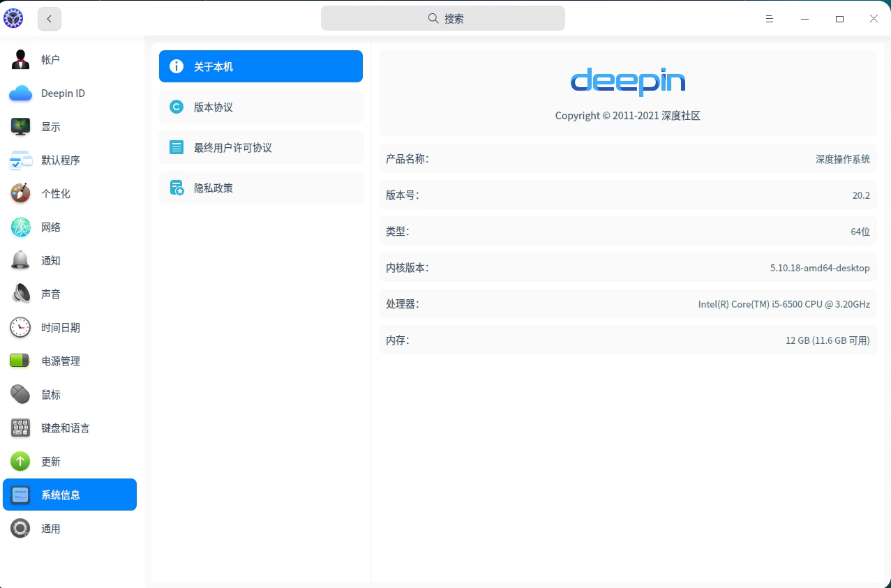Open the 通用 general gear icon
The height and width of the screenshot is (588, 891).
point(20,529)
